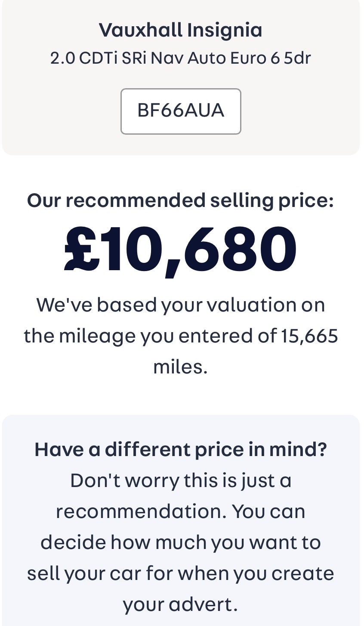
Task: Click 'the mileage you entered of' text
Action: tap(151, 336)
